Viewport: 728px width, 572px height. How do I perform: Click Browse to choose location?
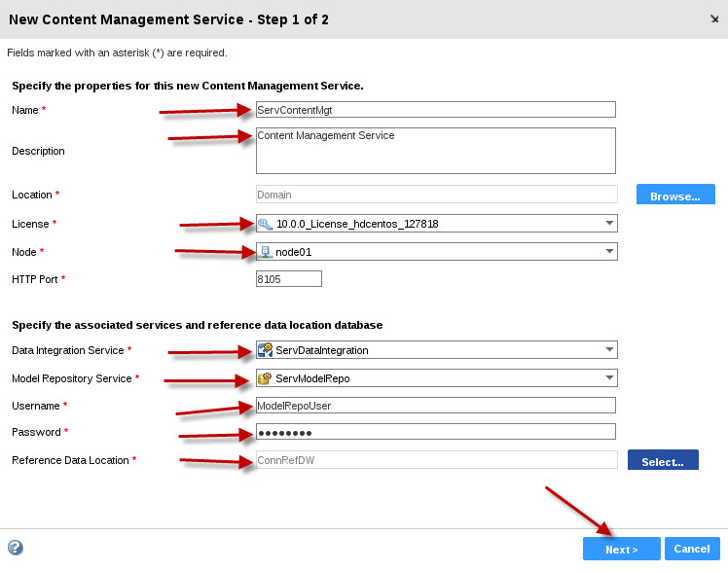pyautogui.click(x=675, y=195)
